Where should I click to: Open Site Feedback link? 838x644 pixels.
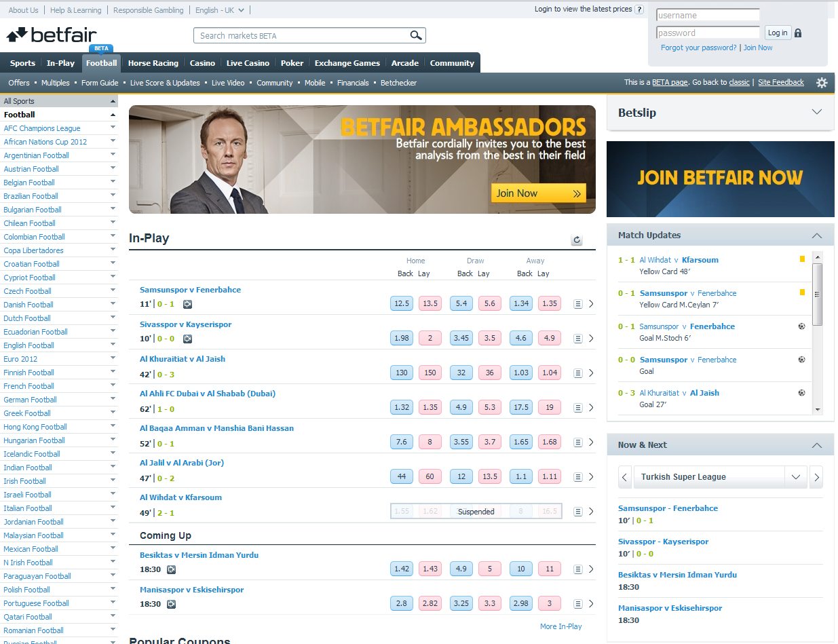(781, 82)
